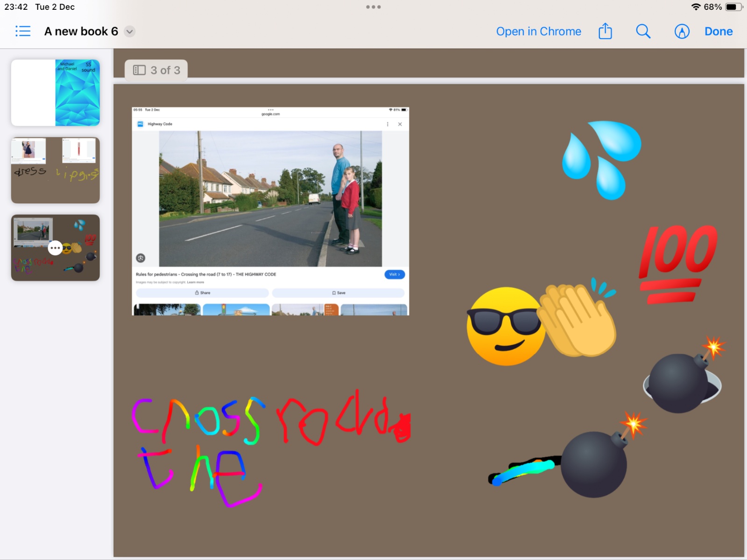Tap the Highway Code screenshot image

[270, 211]
